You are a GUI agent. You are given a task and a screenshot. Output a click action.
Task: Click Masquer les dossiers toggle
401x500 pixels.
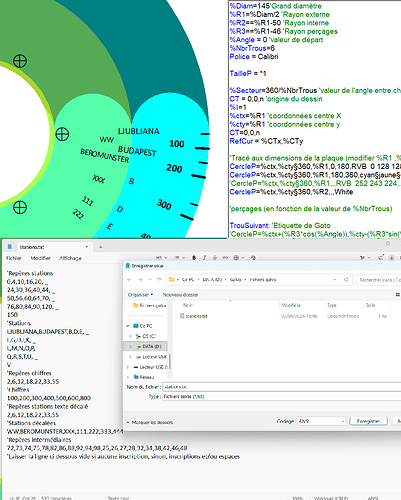point(150,422)
